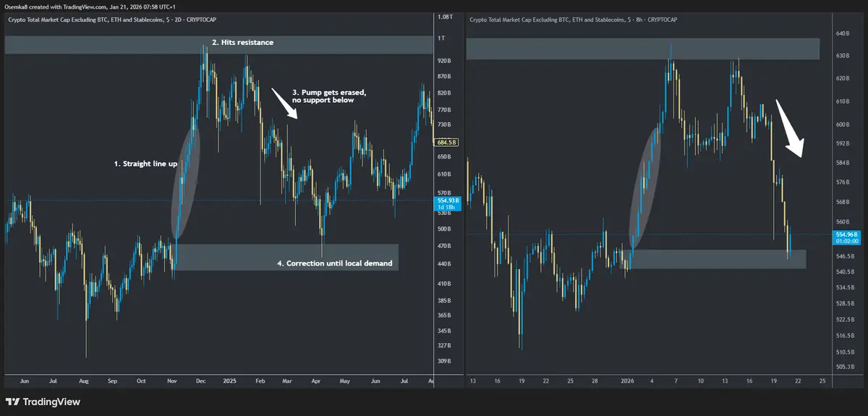Screen dimensions: 868x416
Task: Click the 1T price axis label
Action: pos(442,38)
